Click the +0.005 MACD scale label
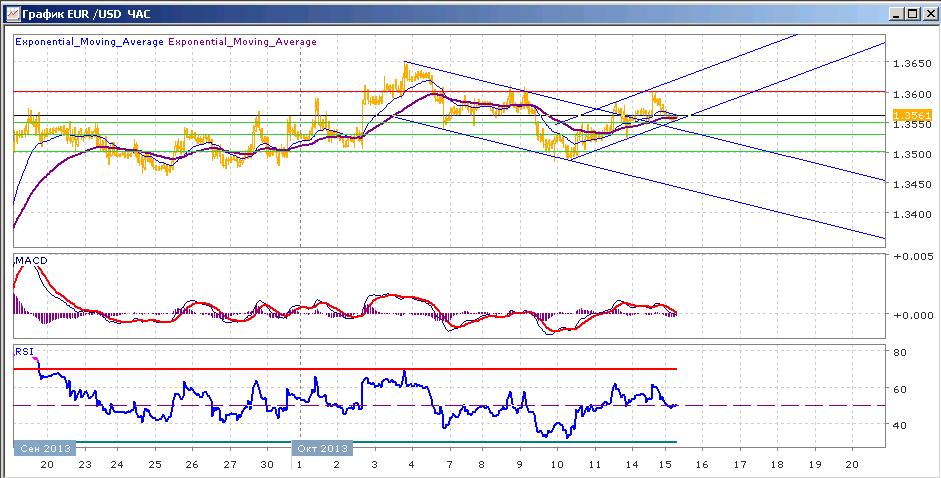Viewport: 941px width, 478px height. [913, 256]
